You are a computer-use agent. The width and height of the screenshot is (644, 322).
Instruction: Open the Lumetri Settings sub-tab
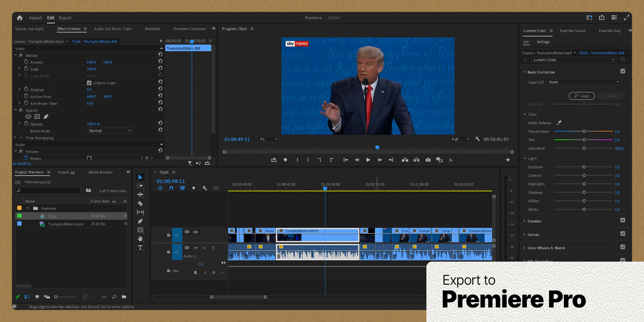(x=543, y=42)
